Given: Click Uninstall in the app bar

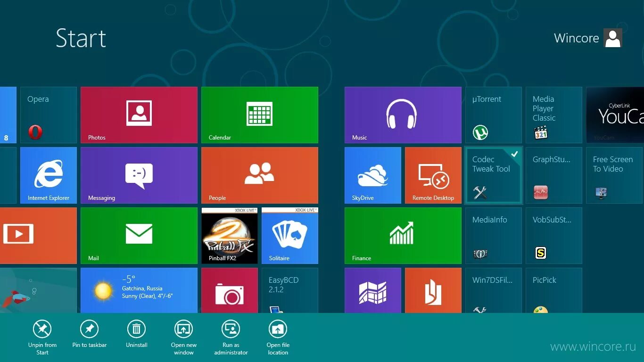Looking at the screenshot, I should pos(137,334).
